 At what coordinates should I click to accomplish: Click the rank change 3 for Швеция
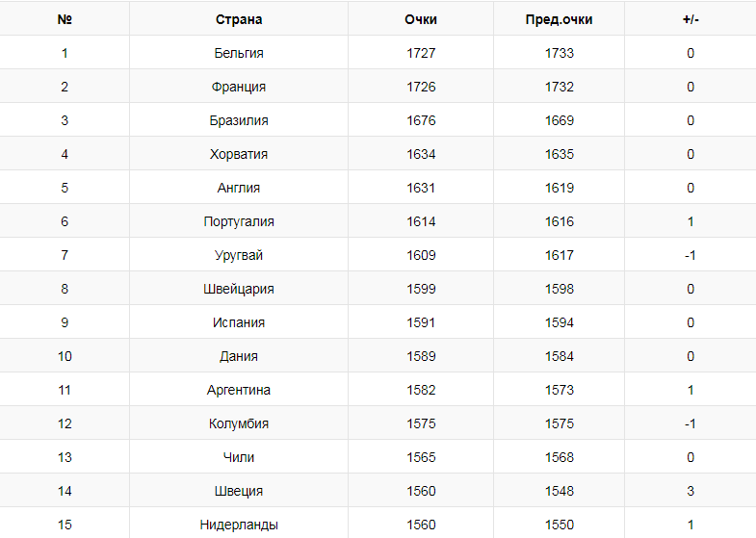pyautogui.click(x=691, y=491)
